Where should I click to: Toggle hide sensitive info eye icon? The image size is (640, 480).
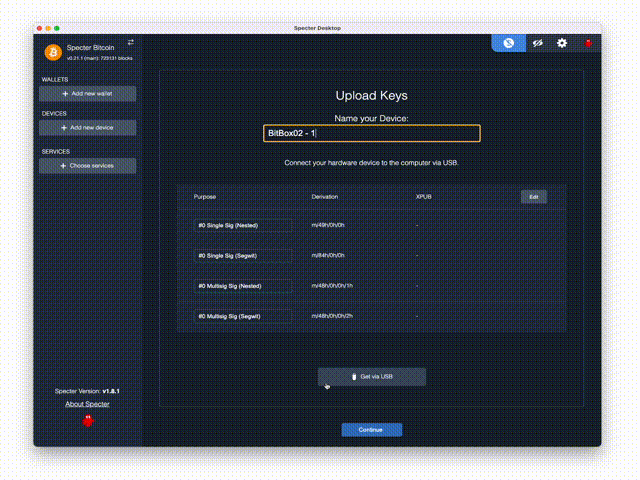pos(538,43)
